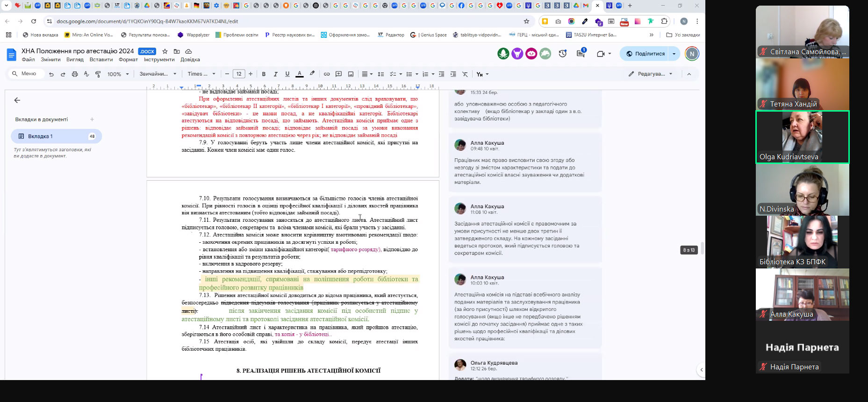The height and width of the screenshot is (402, 868).
Task: Show all comments via comment bubble icon
Action: [x=581, y=54]
